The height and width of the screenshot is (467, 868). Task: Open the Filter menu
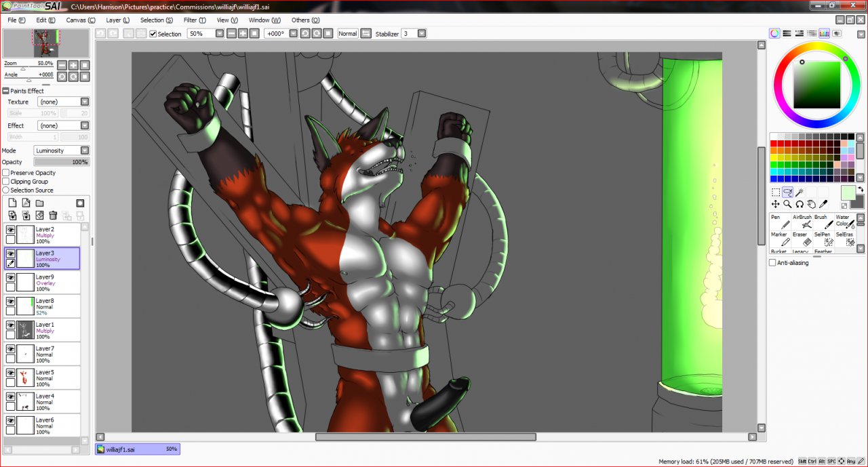coord(195,20)
